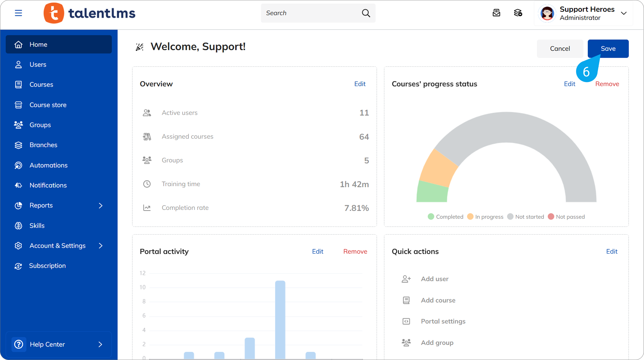Click the Support Heroes avatar
Screen dimensions: 644x360
click(547, 13)
